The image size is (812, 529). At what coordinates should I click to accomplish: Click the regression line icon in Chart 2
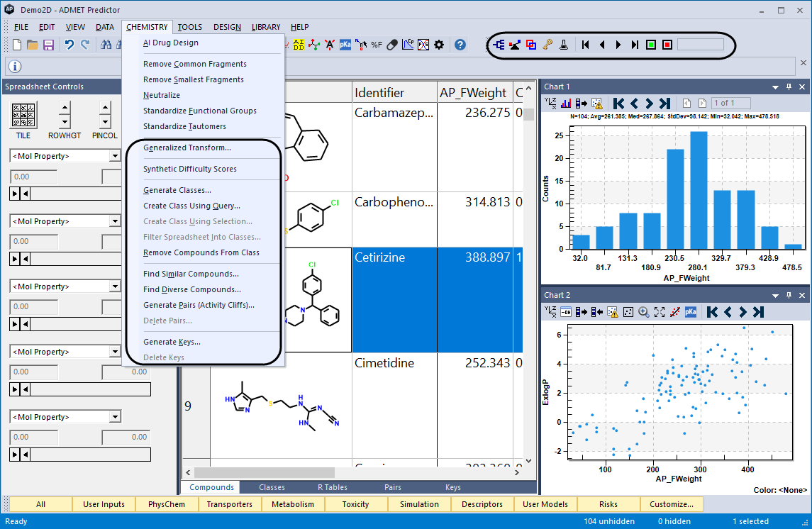click(674, 312)
